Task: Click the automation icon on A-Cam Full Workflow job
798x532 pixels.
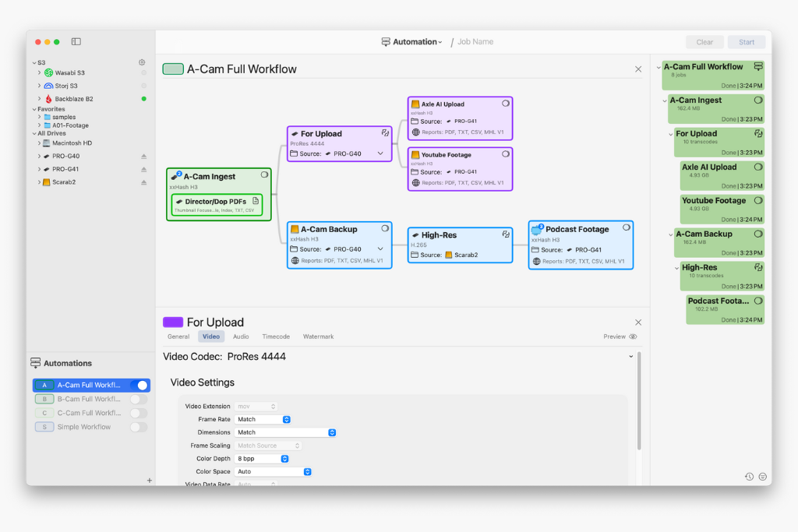Action: click(x=758, y=67)
